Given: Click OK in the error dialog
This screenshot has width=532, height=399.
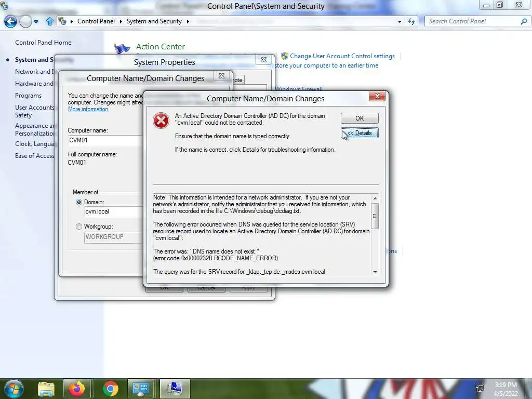Looking at the screenshot, I should coord(360,118).
